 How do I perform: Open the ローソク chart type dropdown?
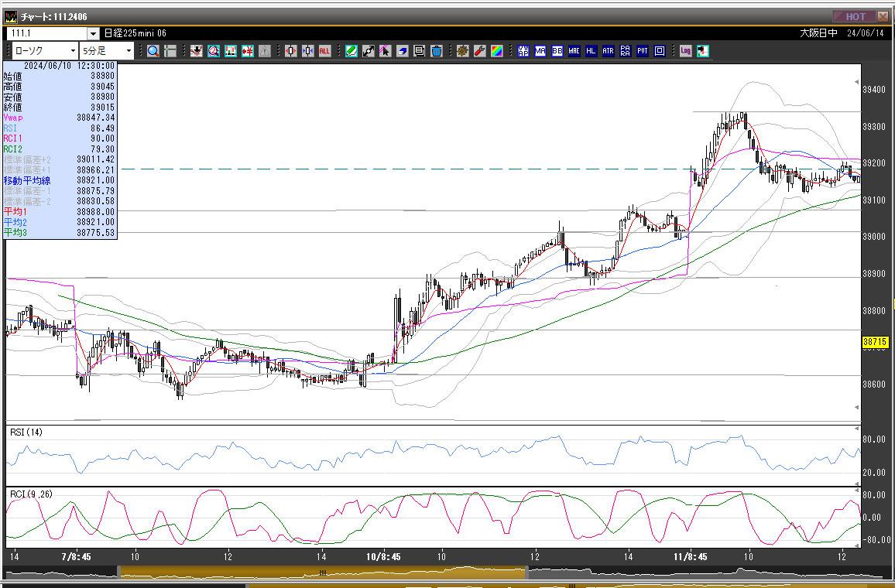point(45,51)
